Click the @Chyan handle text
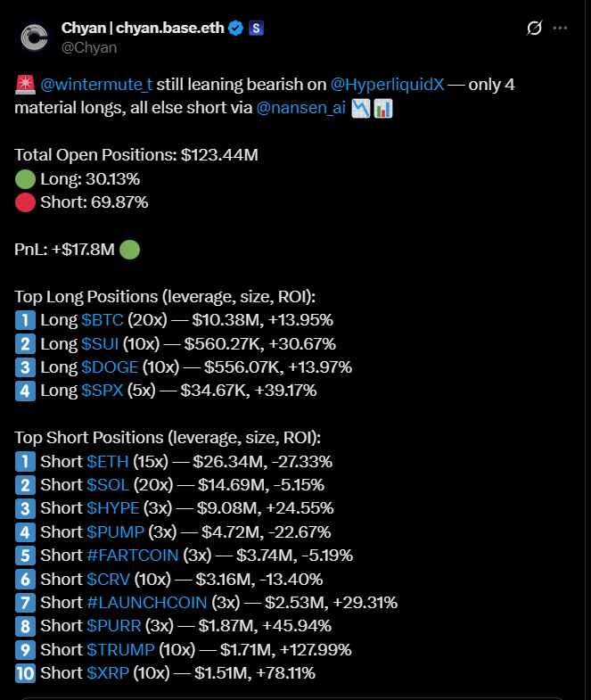This screenshot has height=700, width=591. (89, 48)
